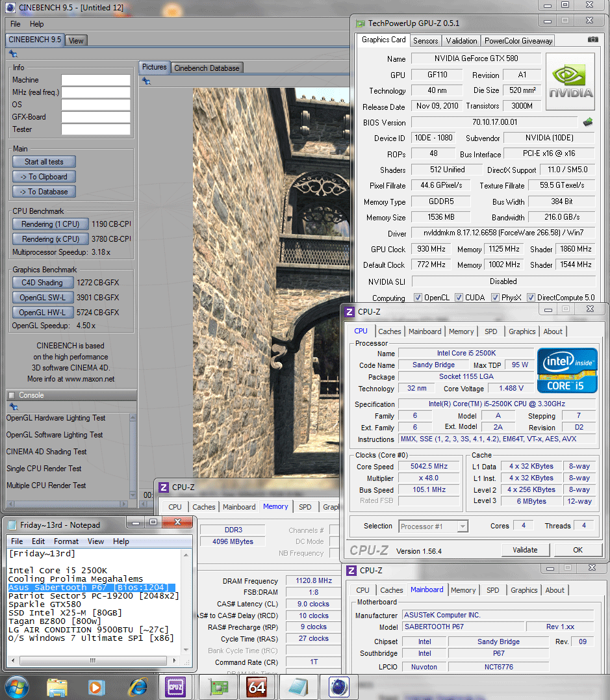
Task: Open the View tab in CINEBENCH
Action: click(x=76, y=41)
